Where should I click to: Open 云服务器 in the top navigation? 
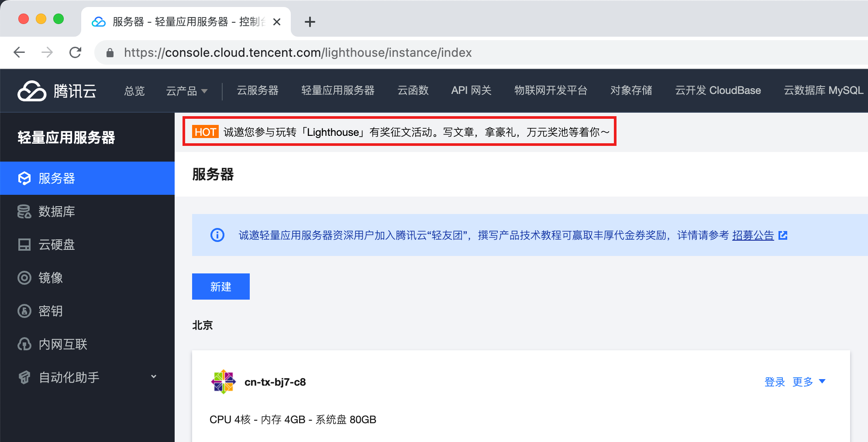tap(258, 90)
